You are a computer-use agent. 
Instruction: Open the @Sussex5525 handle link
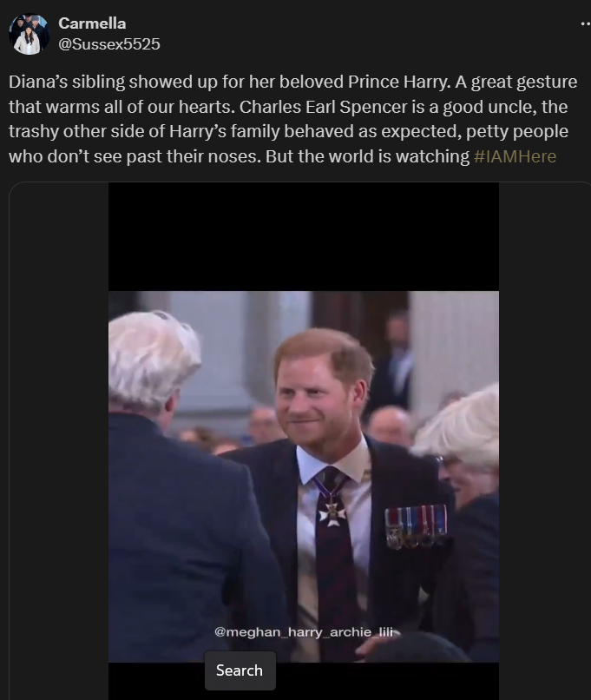(x=108, y=44)
